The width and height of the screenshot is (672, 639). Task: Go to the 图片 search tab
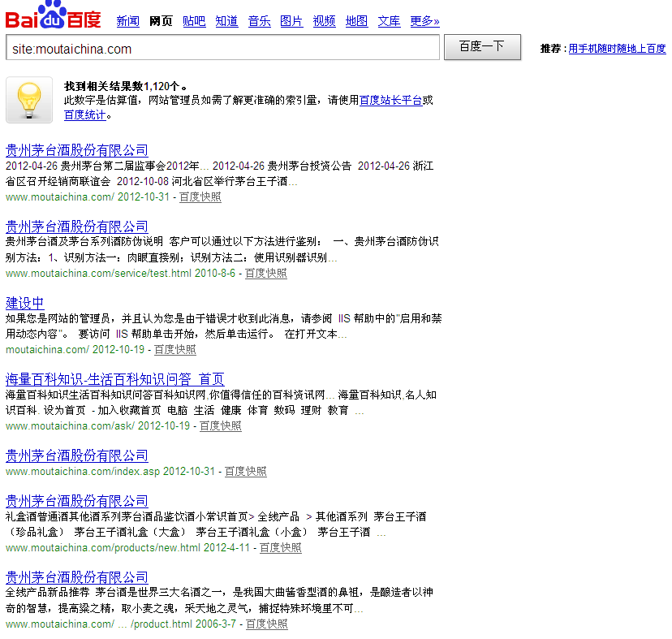pos(291,21)
